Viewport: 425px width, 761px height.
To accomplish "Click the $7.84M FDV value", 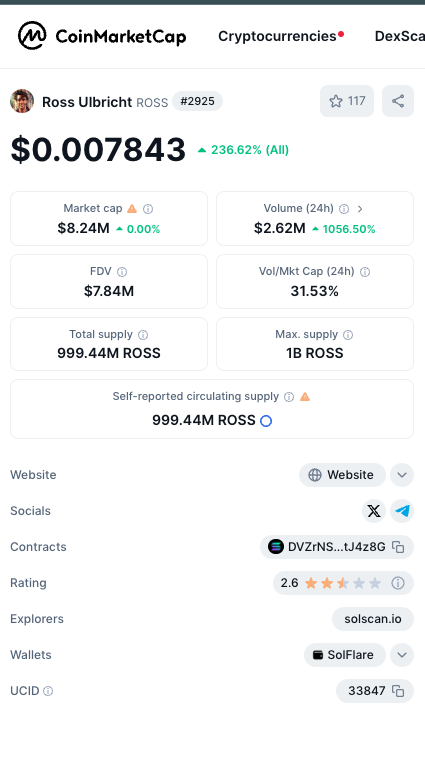I will pyautogui.click(x=109, y=291).
